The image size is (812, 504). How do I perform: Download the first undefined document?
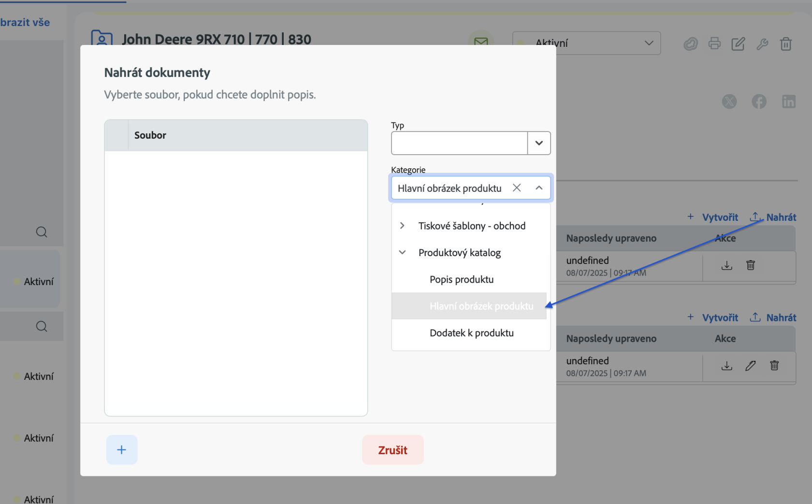pos(727,265)
